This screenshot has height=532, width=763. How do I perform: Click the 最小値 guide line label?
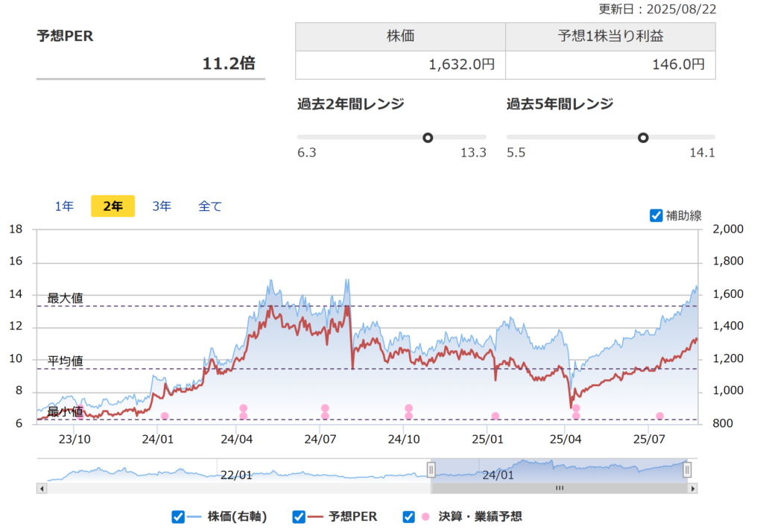[66, 412]
